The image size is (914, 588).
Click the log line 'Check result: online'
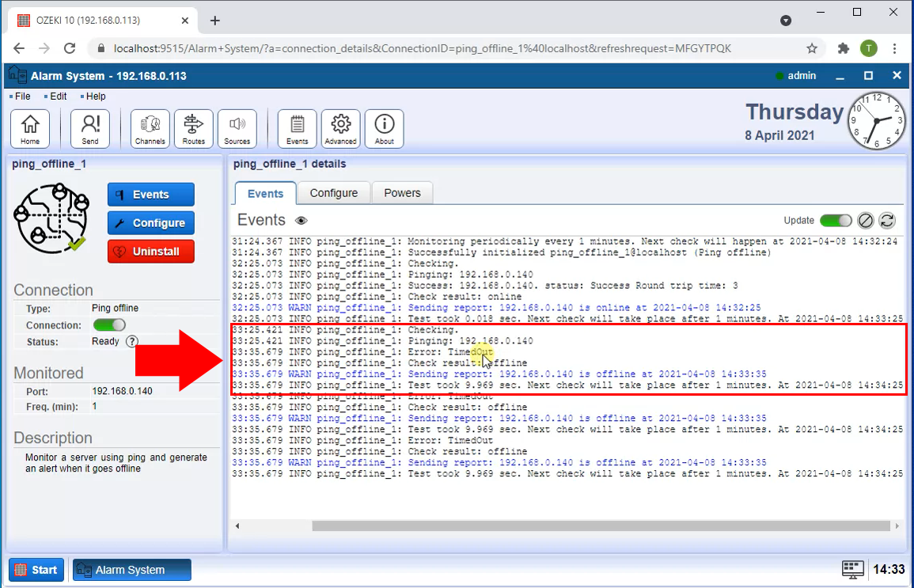(377, 298)
